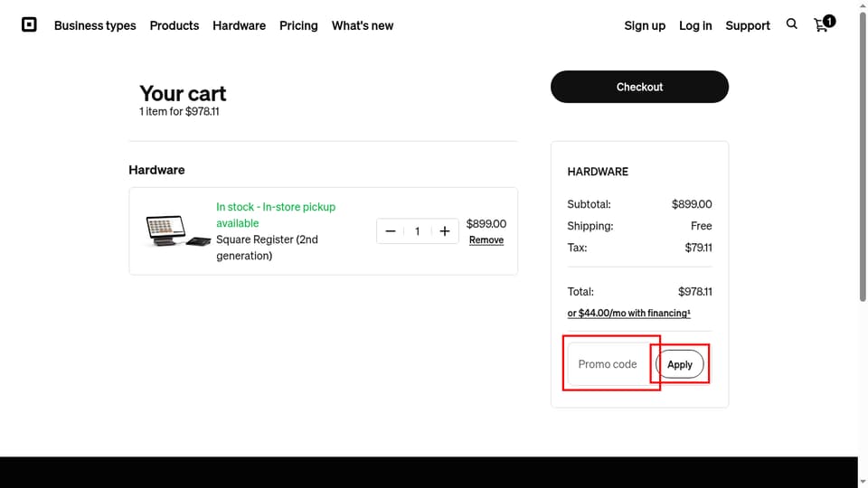Click the Square Register product thumbnail
Screen dimensions: 868x488
coord(178,231)
